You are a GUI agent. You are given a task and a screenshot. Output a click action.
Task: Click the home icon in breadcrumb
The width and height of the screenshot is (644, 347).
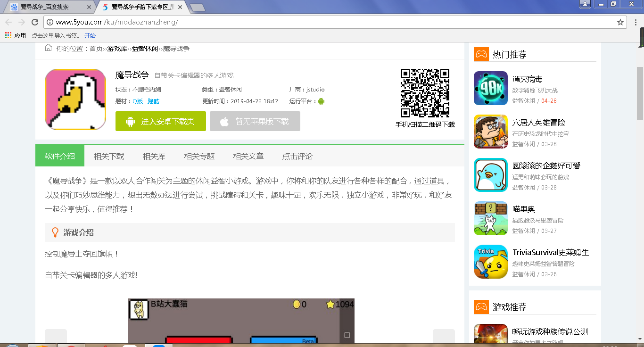tap(48, 48)
